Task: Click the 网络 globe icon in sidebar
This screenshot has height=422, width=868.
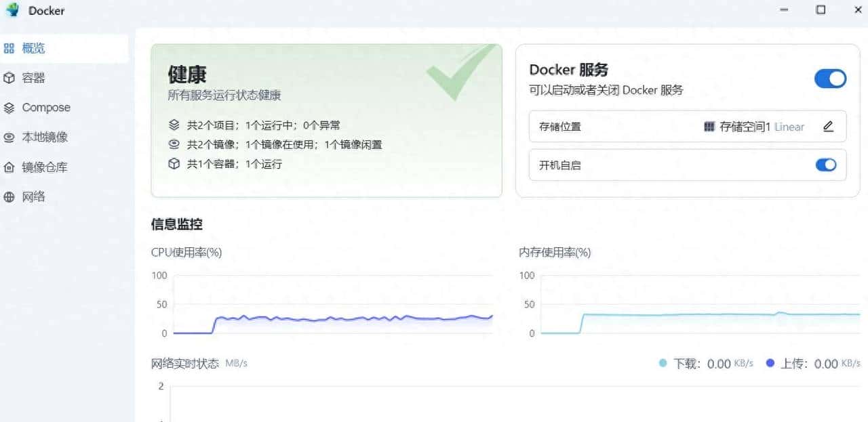Action: click(9, 196)
